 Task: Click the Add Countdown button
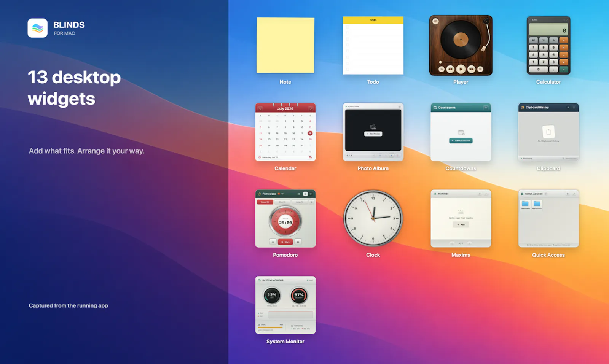click(461, 141)
